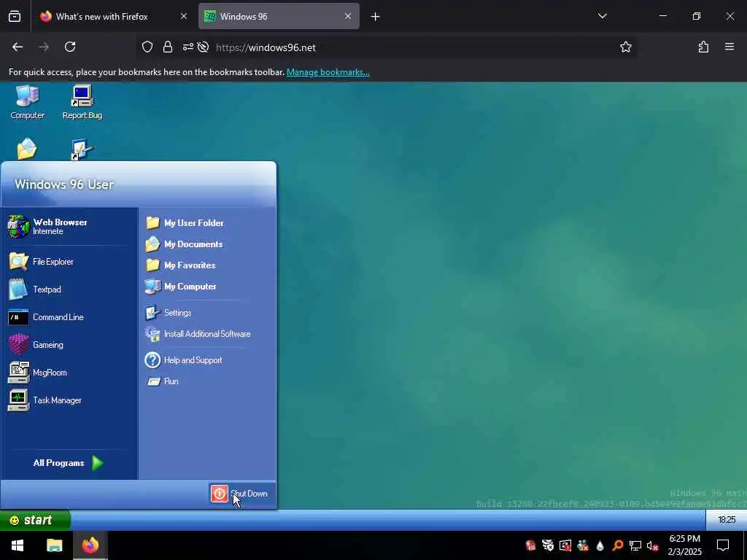
Task: Open the list all tabs dropdown
Action: click(602, 16)
